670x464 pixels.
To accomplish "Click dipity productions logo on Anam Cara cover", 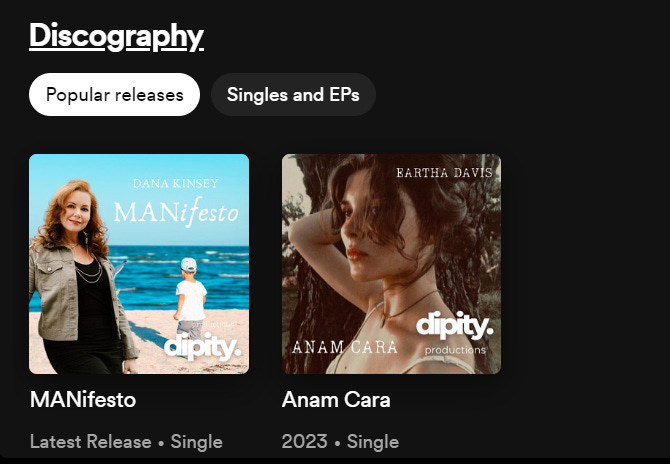I will 455,333.
